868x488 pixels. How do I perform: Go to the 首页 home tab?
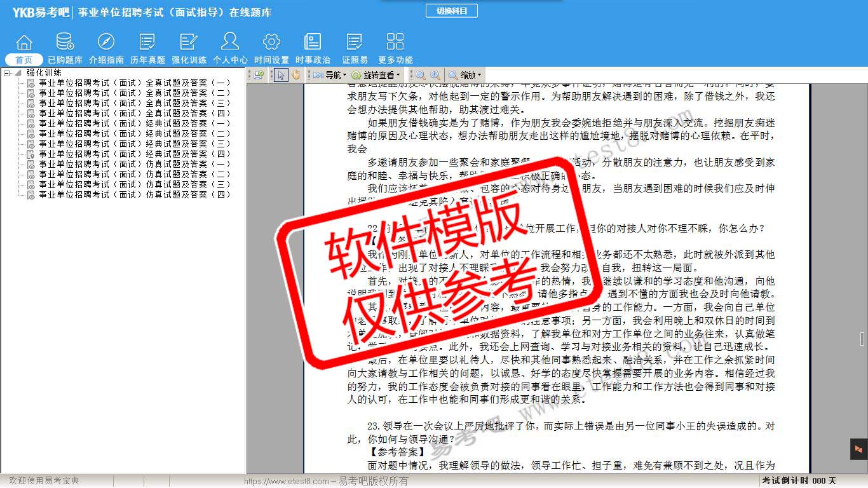coord(24,60)
